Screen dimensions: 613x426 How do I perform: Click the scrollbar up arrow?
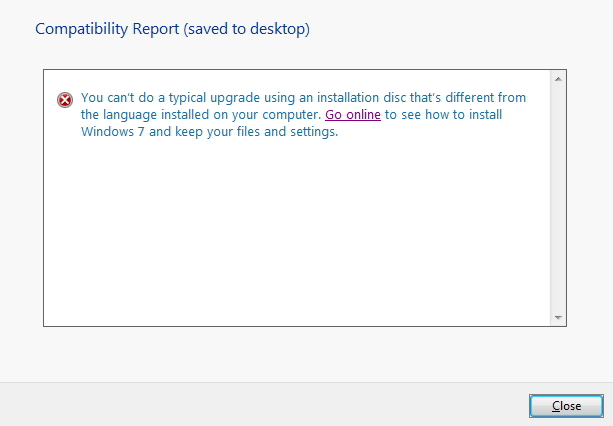558,77
